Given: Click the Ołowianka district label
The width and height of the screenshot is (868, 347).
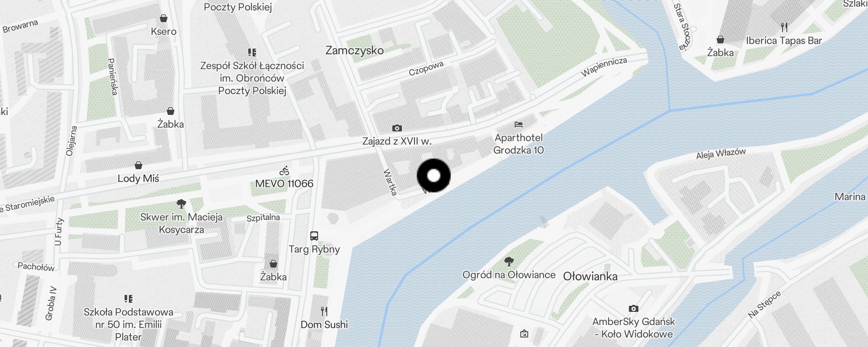Looking at the screenshot, I should coord(590,276).
